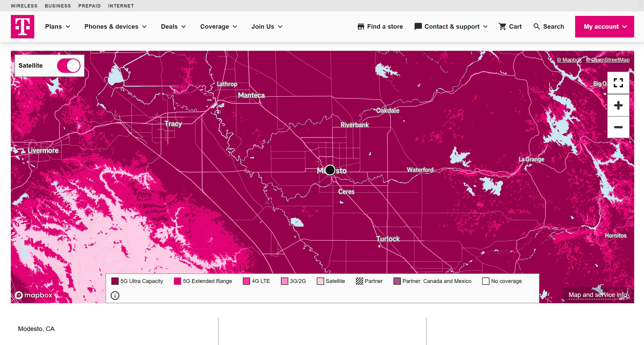Click the La Grange map label
Image resolution: width=644 pixels, height=345 pixels.
[x=531, y=159]
